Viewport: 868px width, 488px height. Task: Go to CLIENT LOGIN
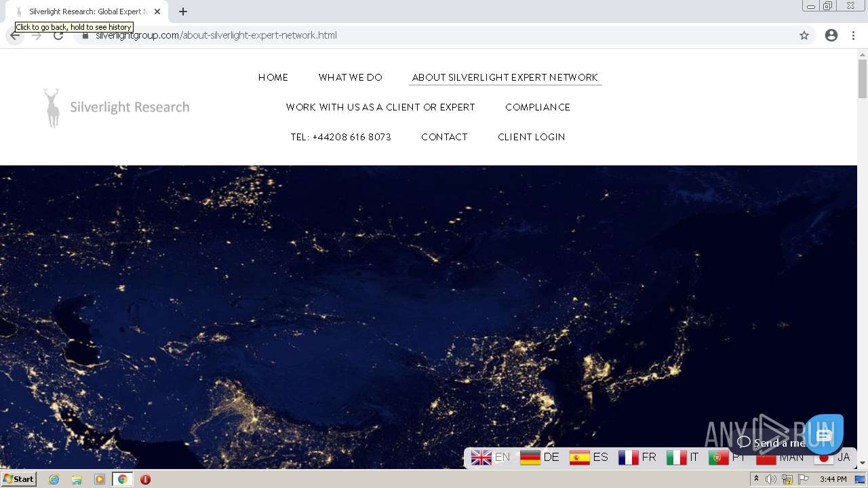532,137
